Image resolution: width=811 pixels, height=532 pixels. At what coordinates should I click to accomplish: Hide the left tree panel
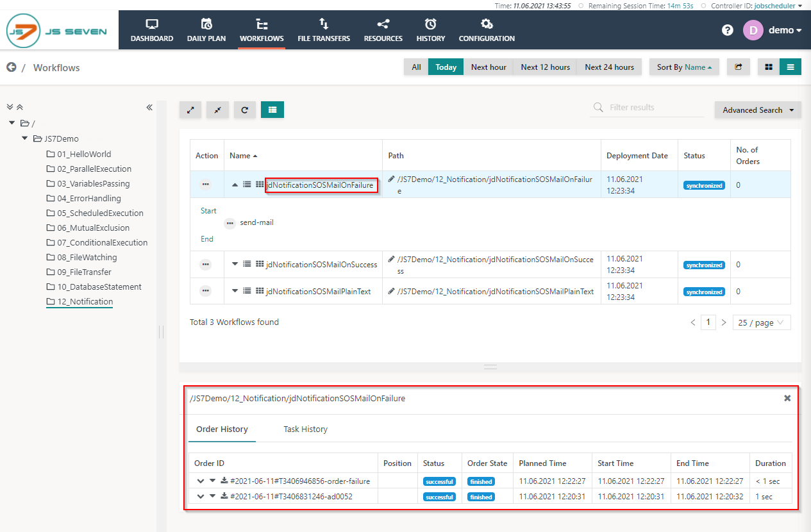click(x=149, y=107)
